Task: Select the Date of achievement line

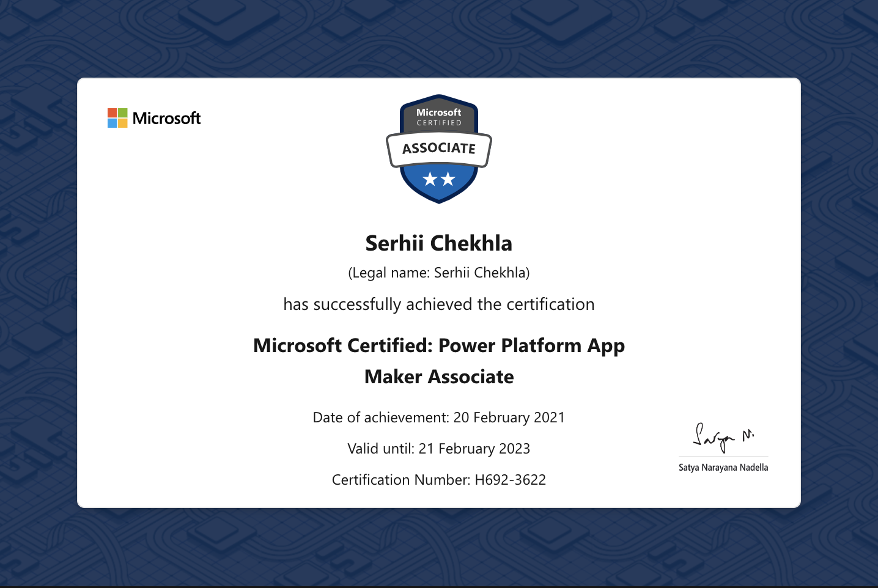Action: (439, 417)
